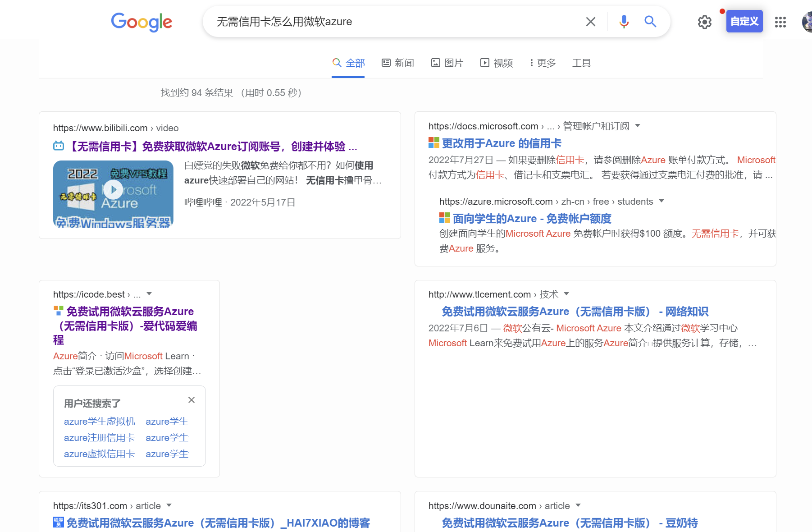Open the Google apps grid icon
This screenshot has width=812, height=532.
[780, 22]
